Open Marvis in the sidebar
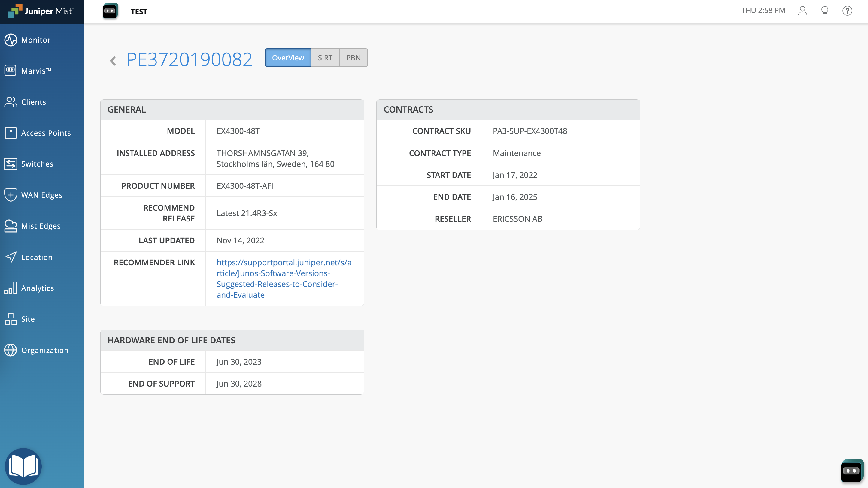Viewport: 868px width, 488px height. [36, 71]
